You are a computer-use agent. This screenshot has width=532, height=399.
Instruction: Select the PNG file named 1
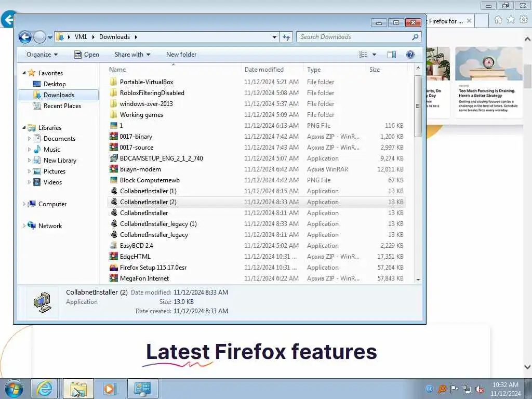pyautogui.click(x=121, y=126)
